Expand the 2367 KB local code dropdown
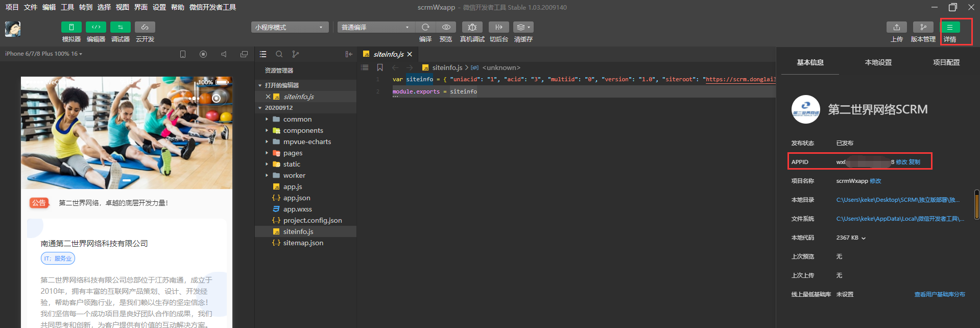Screen dimensions: 980x328 click(x=864, y=238)
